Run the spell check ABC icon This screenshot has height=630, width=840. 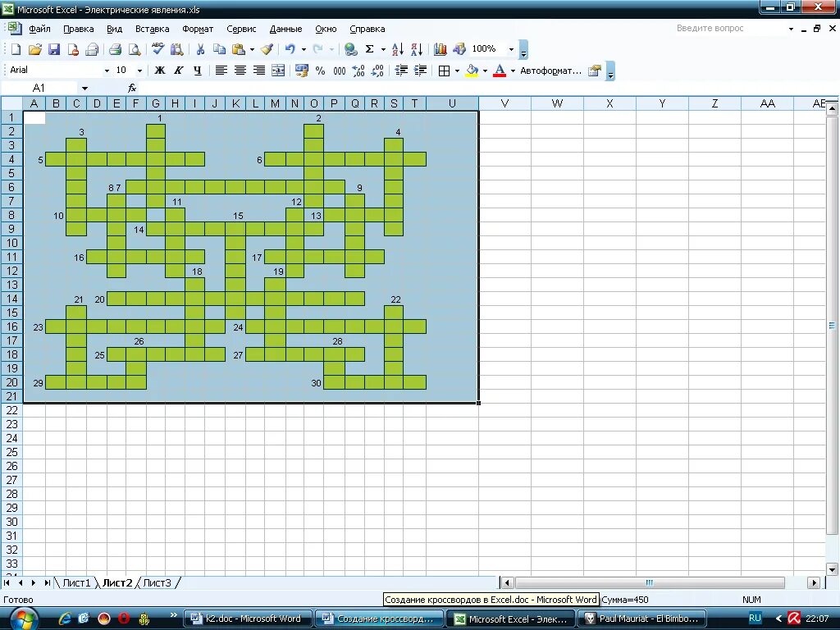[157, 49]
